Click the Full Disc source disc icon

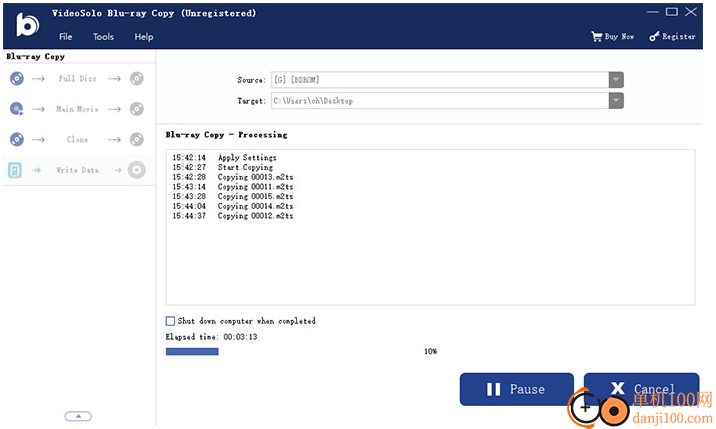[x=17, y=79]
